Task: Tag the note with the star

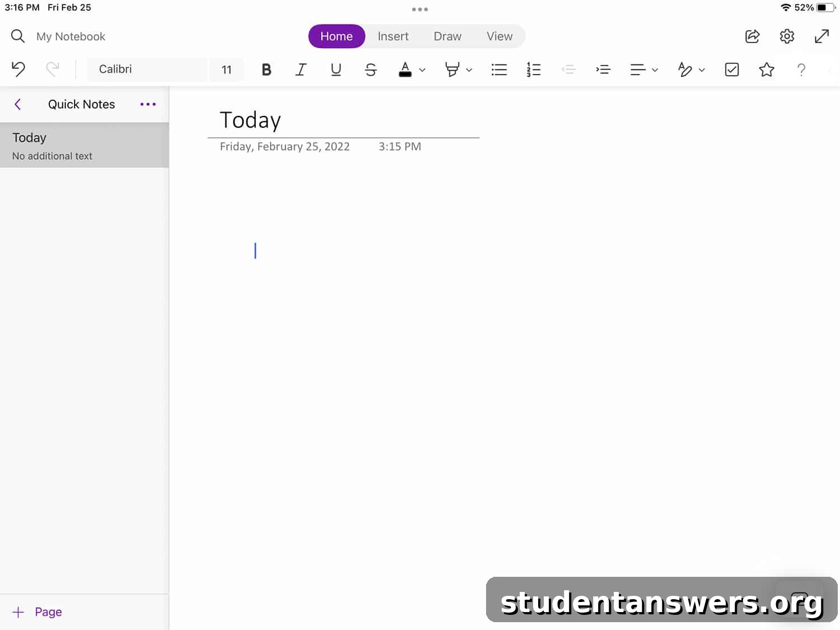Action: click(x=767, y=69)
